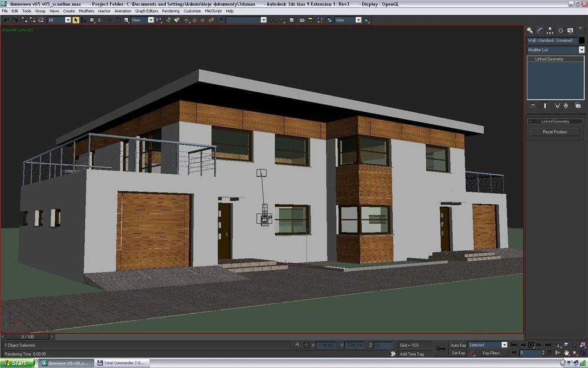This screenshot has width=588, height=368.
Task: Toggle Auto Key animation mode
Action: pyautogui.click(x=459, y=345)
